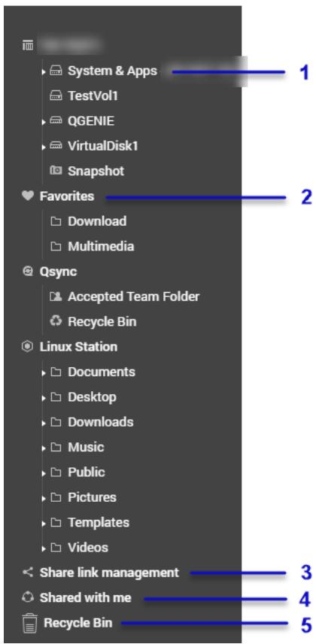Expand the Videos folder arrow
This screenshot has width=316, height=644.
[44, 548]
